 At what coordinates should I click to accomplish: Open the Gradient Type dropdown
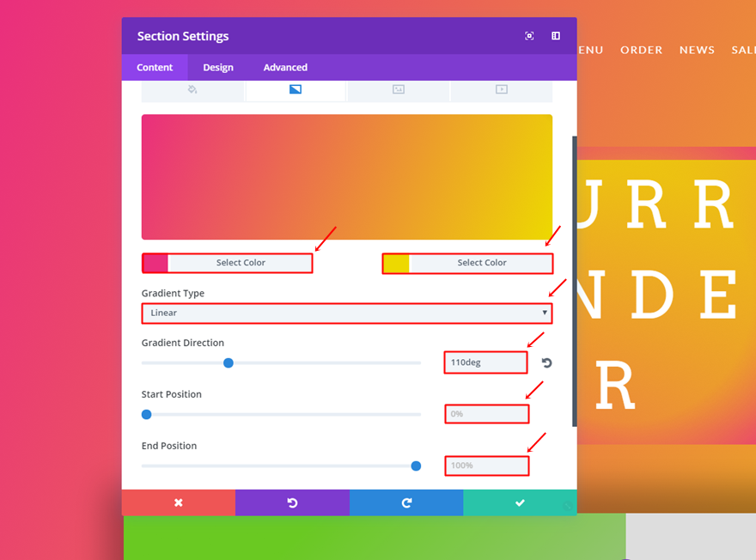click(x=347, y=313)
